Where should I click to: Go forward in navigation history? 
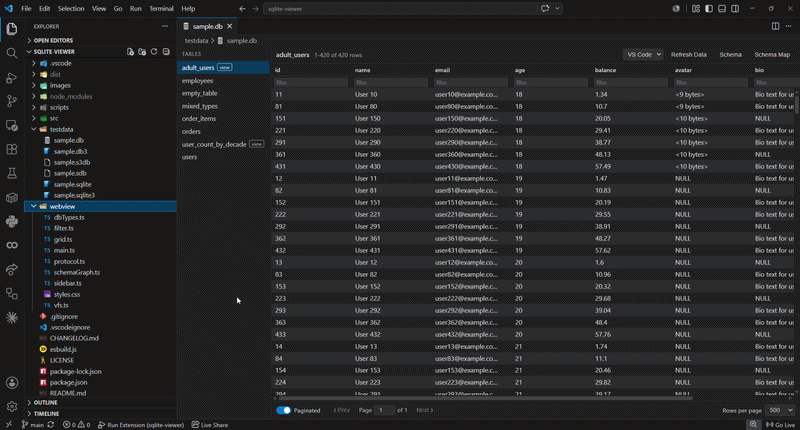coord(255,9)
